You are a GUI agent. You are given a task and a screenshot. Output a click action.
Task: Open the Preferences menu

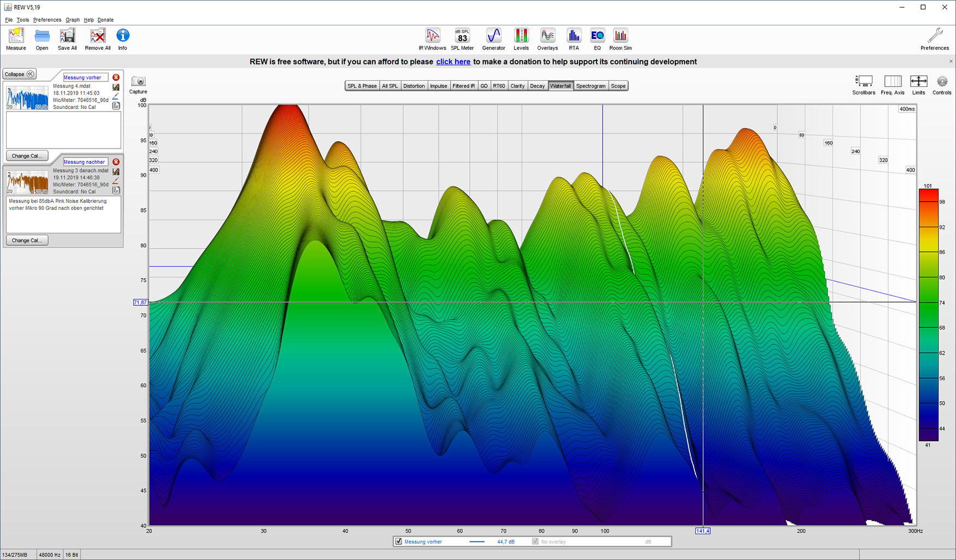pyautogui.click(x=47, y=20)
